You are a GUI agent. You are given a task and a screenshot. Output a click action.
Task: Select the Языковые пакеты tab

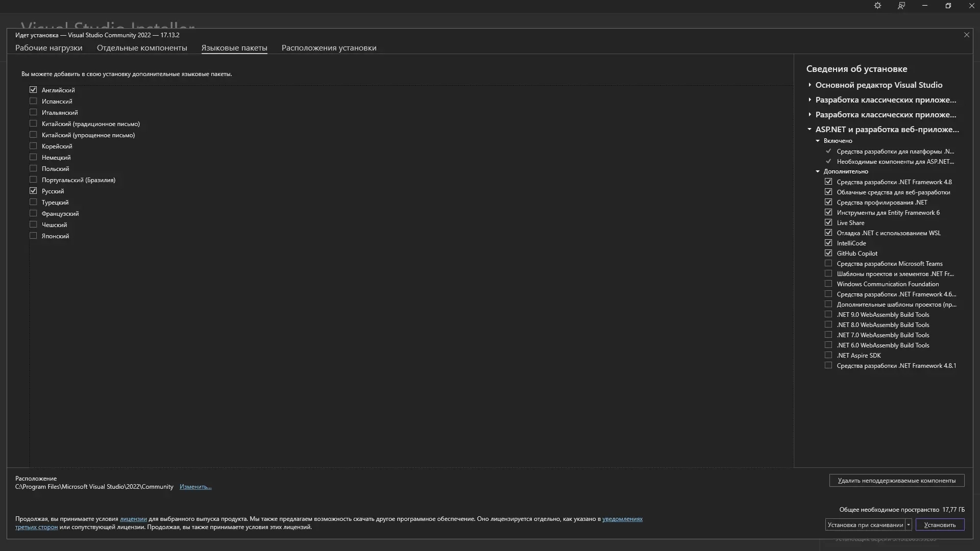coord(234,47)
